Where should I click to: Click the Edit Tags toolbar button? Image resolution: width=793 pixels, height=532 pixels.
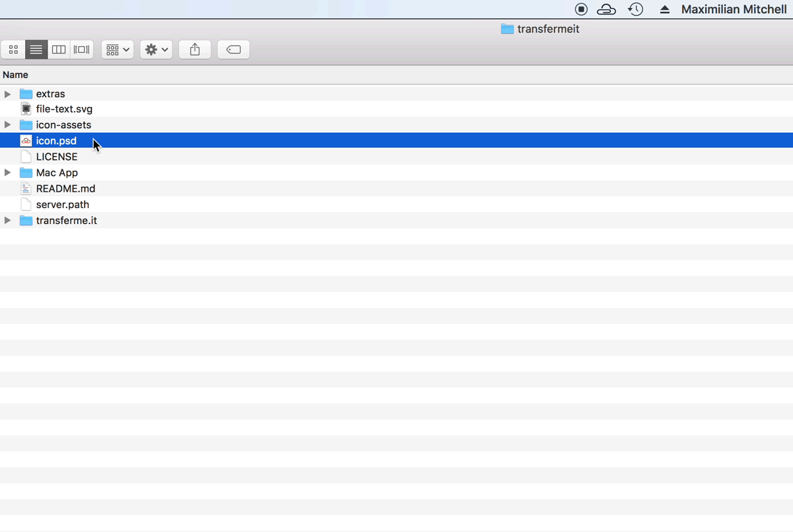[233, 50]
